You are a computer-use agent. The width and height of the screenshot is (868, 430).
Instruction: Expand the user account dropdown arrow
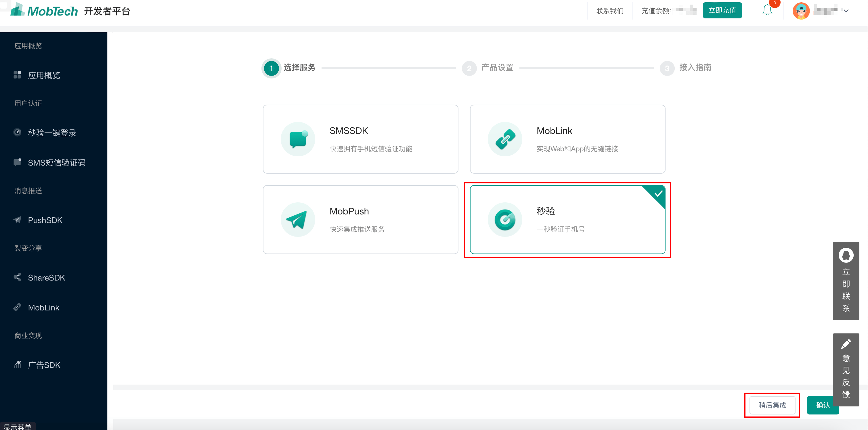846,11
